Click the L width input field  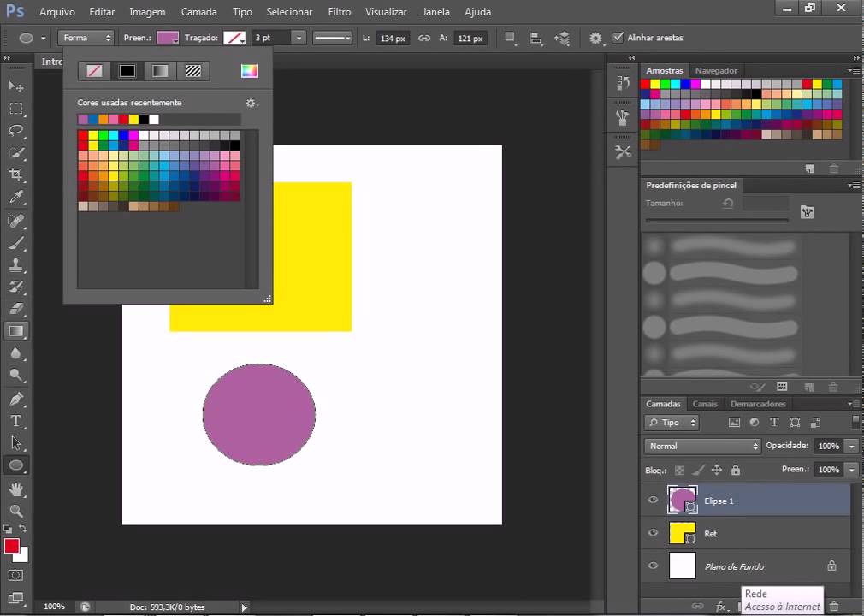point(393,38)
